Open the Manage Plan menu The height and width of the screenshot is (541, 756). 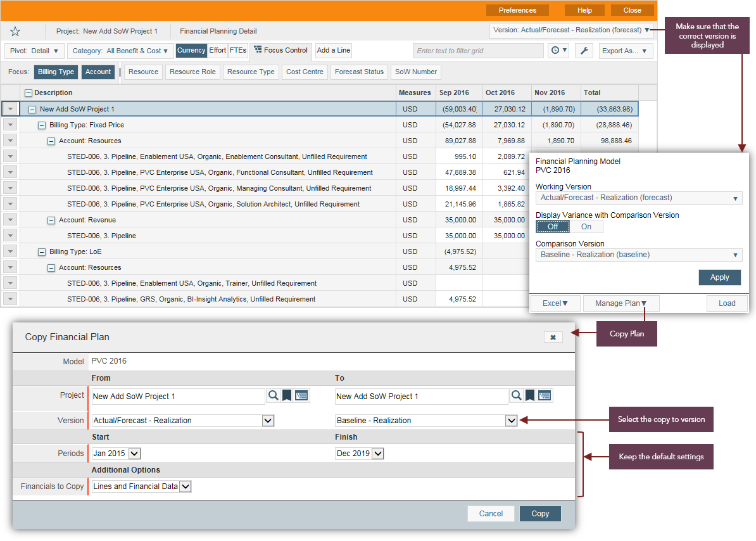tap(621, 303)
